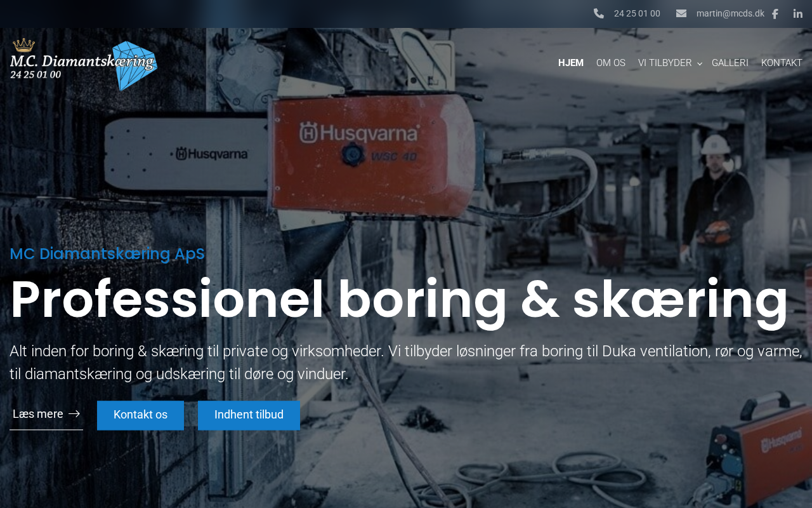Click the envelope email icon
This screenshot has width=812, height=508.
click(x=681, y=13)
